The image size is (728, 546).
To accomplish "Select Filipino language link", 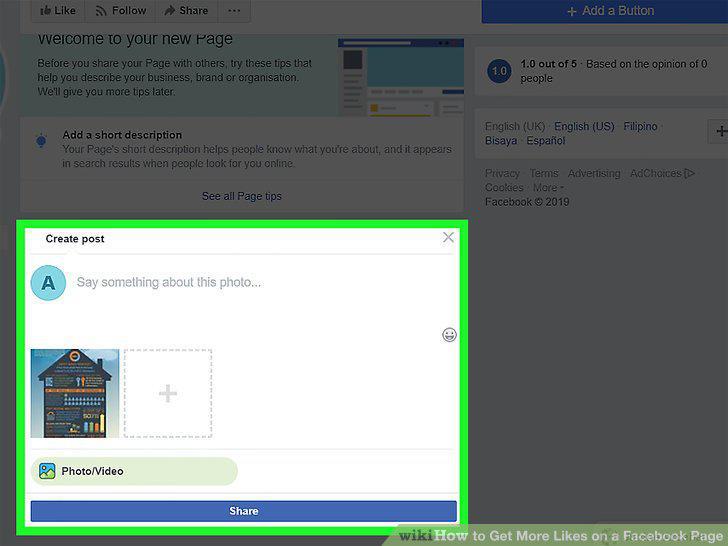I will click(640, 126).
